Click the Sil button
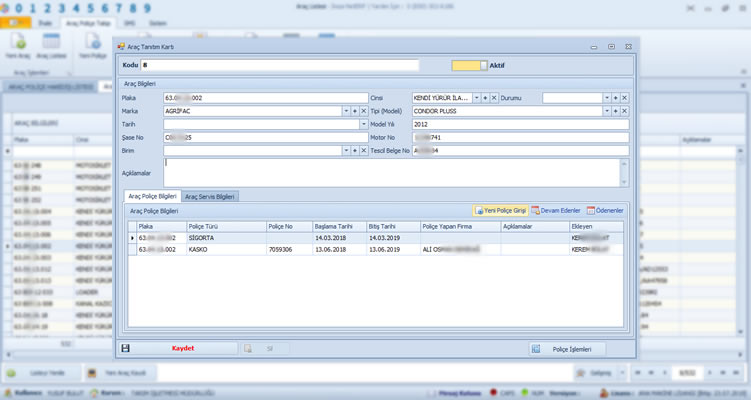This screenshot has width=751, height=400. click(x=264, y=349)
